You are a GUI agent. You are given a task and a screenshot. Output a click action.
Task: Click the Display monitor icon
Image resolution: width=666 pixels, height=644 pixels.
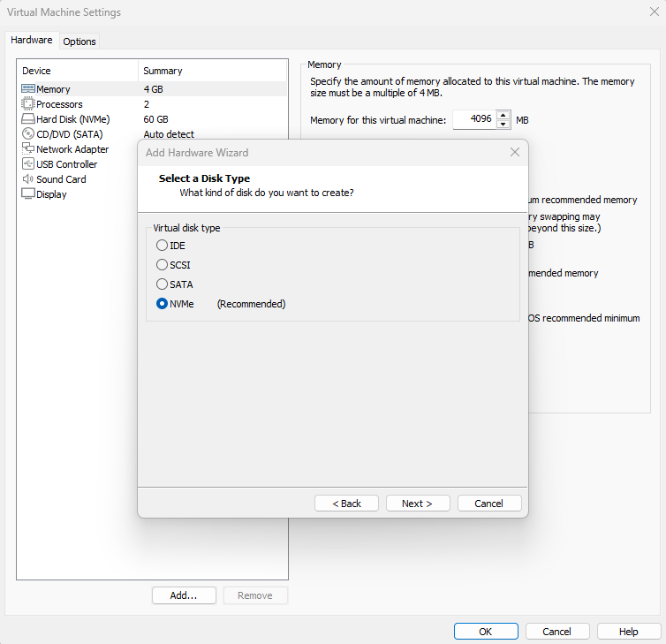coord(28,193)
